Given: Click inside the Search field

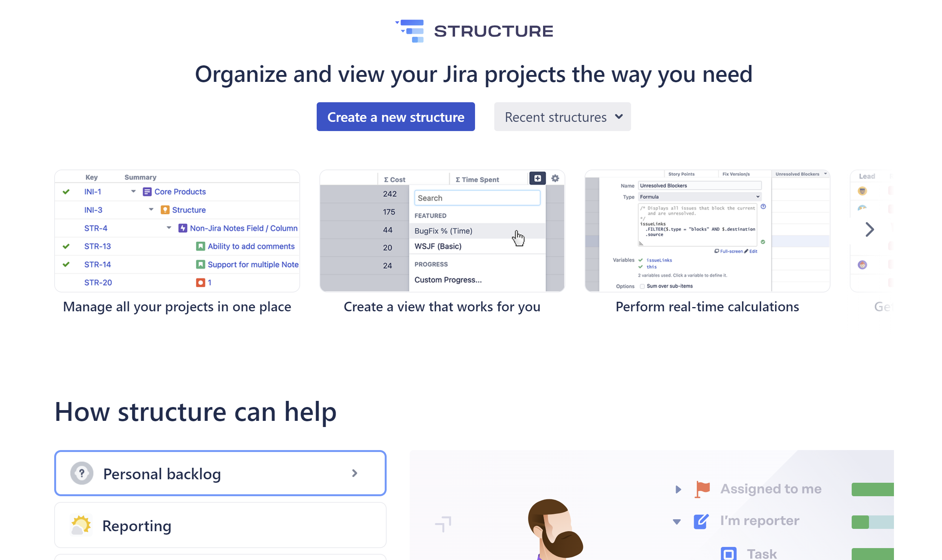Looking at the screenshot, I should (477, 198).
